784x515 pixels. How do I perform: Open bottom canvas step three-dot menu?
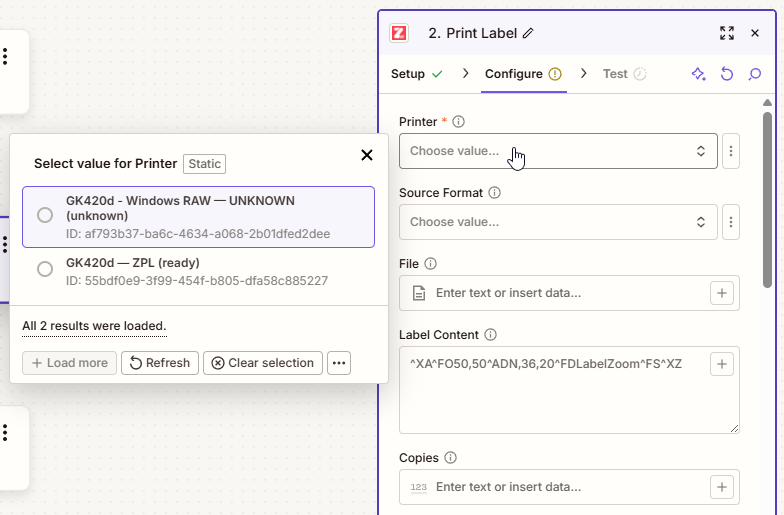pos(5,432)
